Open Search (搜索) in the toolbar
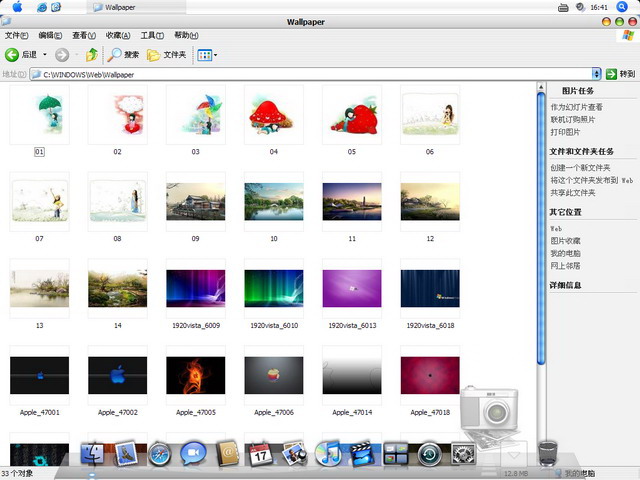Image resolution: width=640 pixels, height=480 pixels. [x=124, y=54]
